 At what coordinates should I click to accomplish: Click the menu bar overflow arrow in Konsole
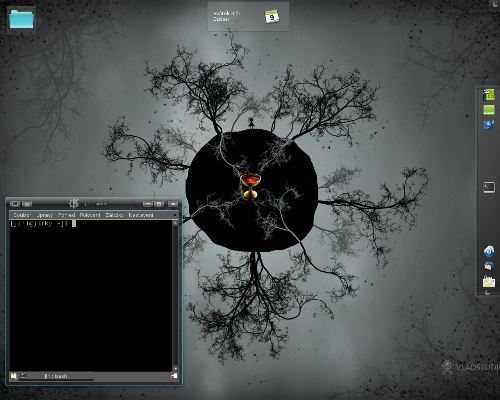click(175, 215)
